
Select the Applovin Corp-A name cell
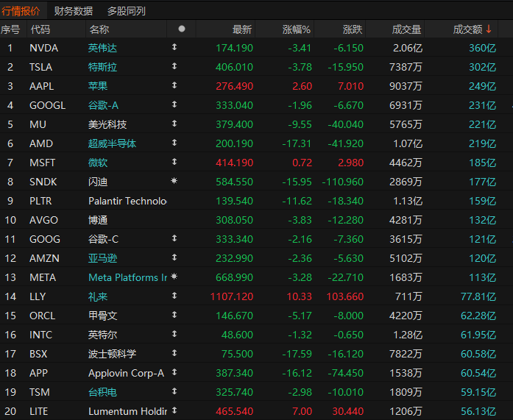[x=127, y=373]
